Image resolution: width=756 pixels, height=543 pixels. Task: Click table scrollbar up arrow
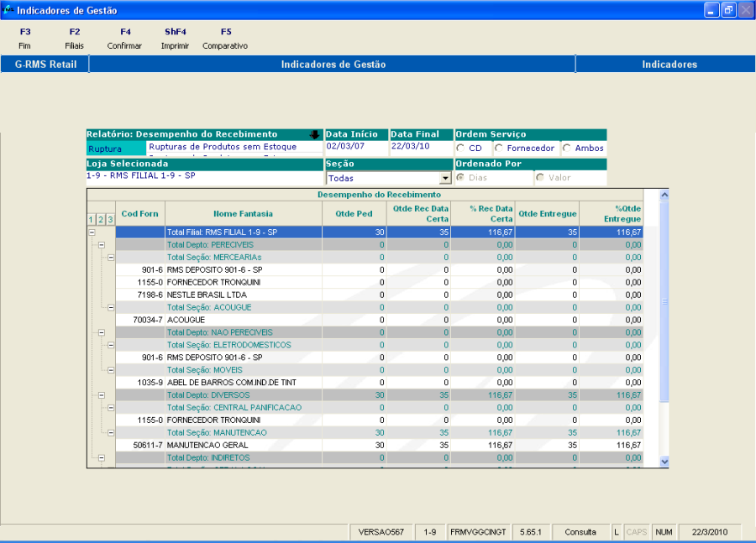point(664,196)
